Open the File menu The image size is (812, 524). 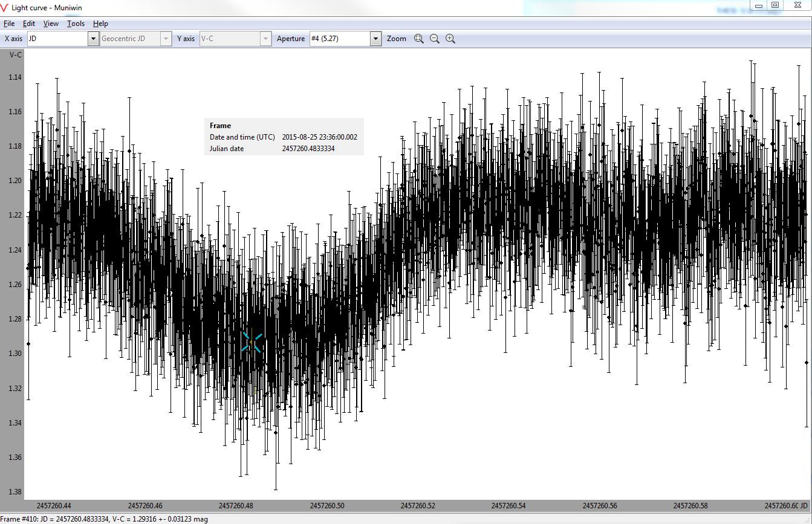point(9,24)
